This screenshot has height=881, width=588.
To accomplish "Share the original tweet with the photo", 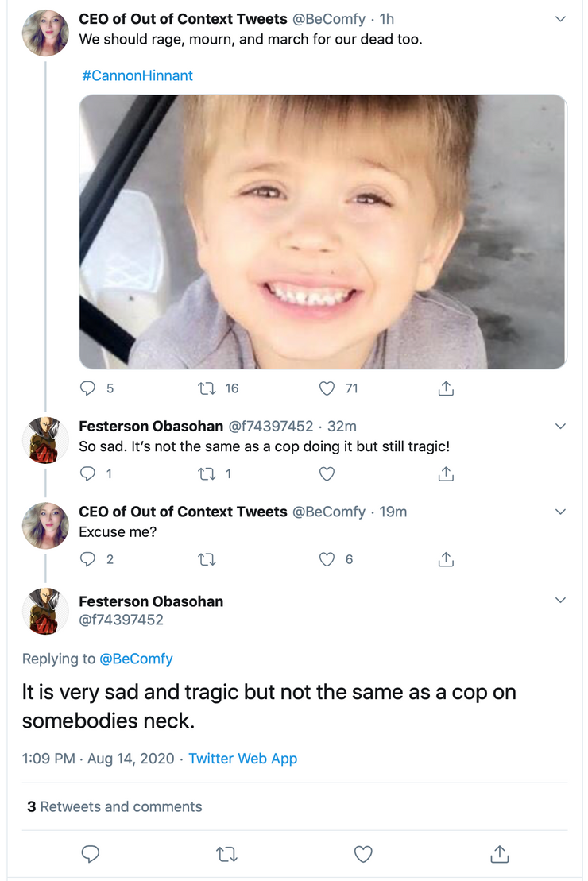I will (446, 388).
